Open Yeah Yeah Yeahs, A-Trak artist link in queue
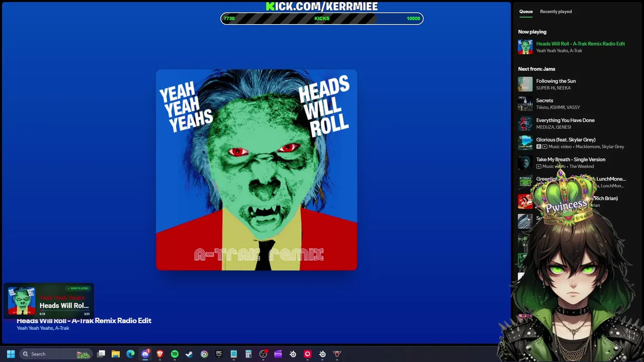This screenshot has height=362, width=644. coord(559,51)
